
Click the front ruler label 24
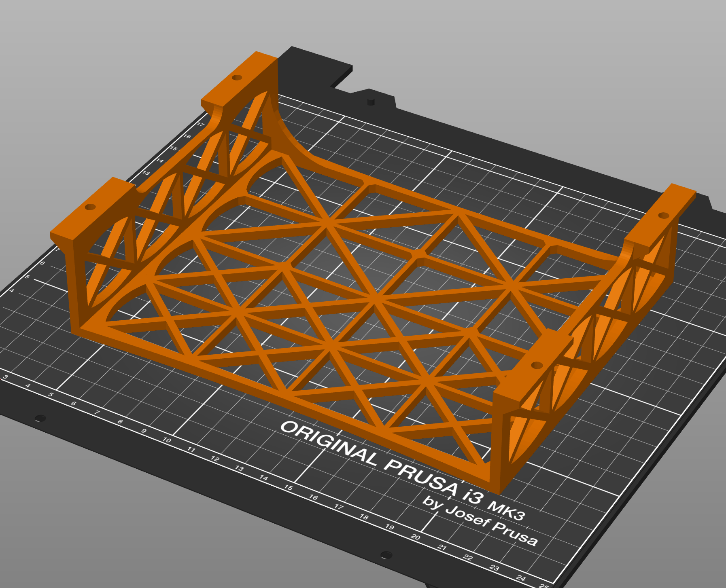521,578
